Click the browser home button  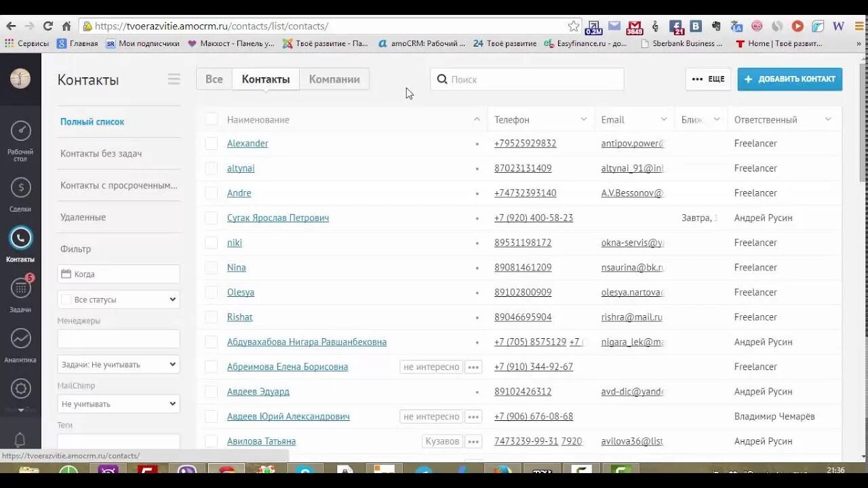tap(66, 26)
